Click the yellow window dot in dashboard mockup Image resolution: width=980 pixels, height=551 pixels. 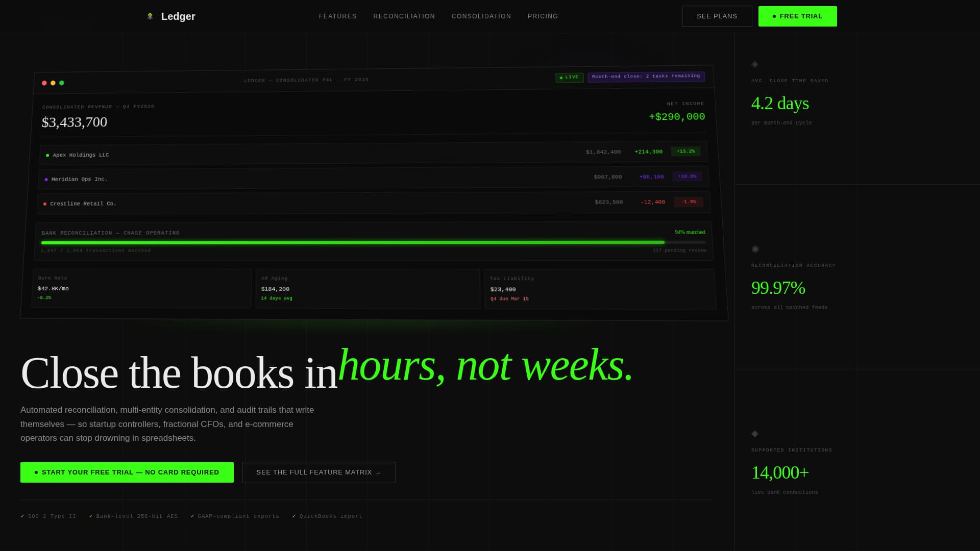coord(53,83)
